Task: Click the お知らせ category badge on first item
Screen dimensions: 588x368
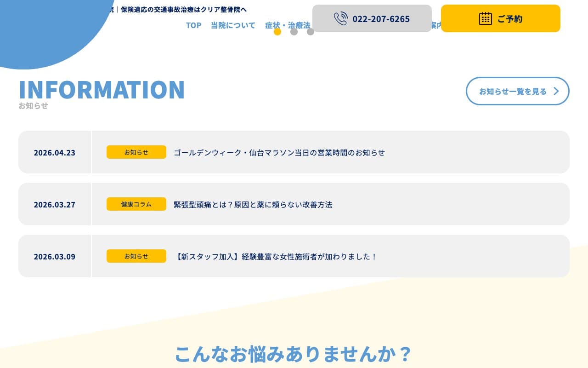Action: pyautogui.click(x=136, y=152)
